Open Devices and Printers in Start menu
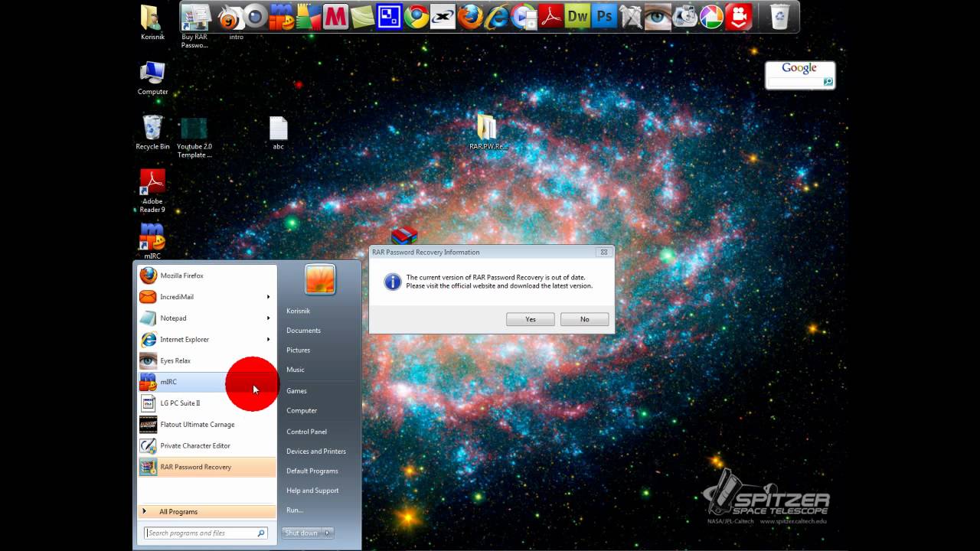This screenshot has width=980, height=551. coord(316,452)
